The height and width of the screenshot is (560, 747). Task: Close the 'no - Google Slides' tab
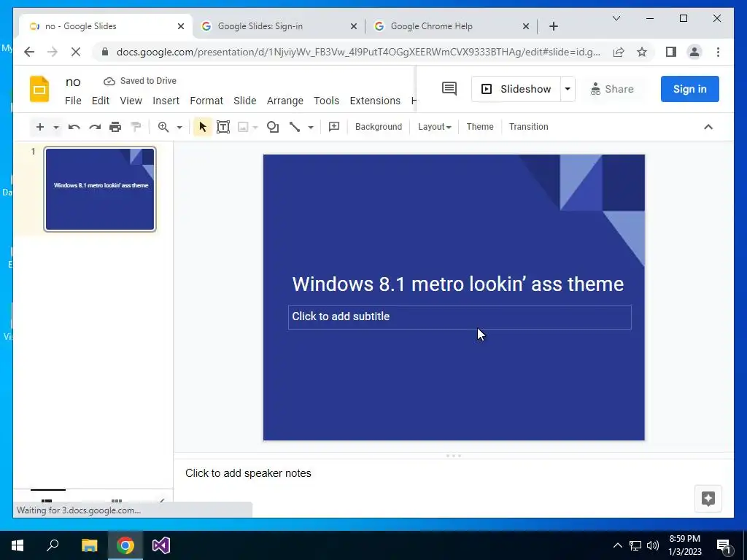[181, 26]
